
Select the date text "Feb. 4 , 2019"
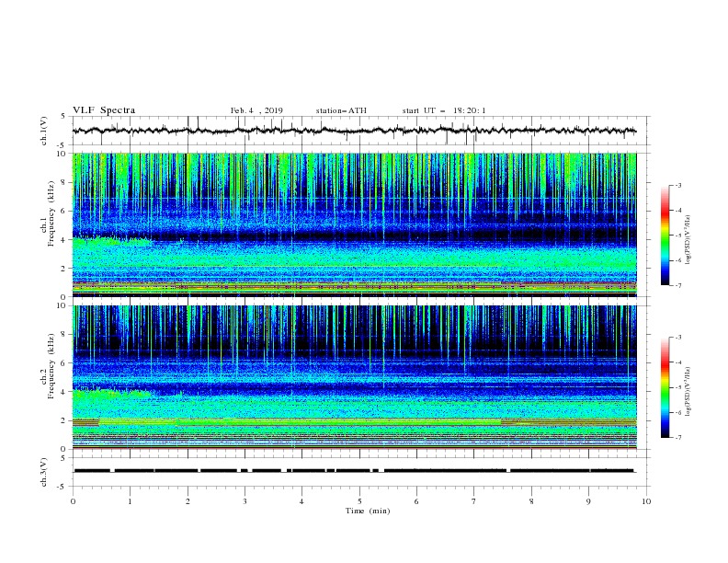tap(256, 110)
